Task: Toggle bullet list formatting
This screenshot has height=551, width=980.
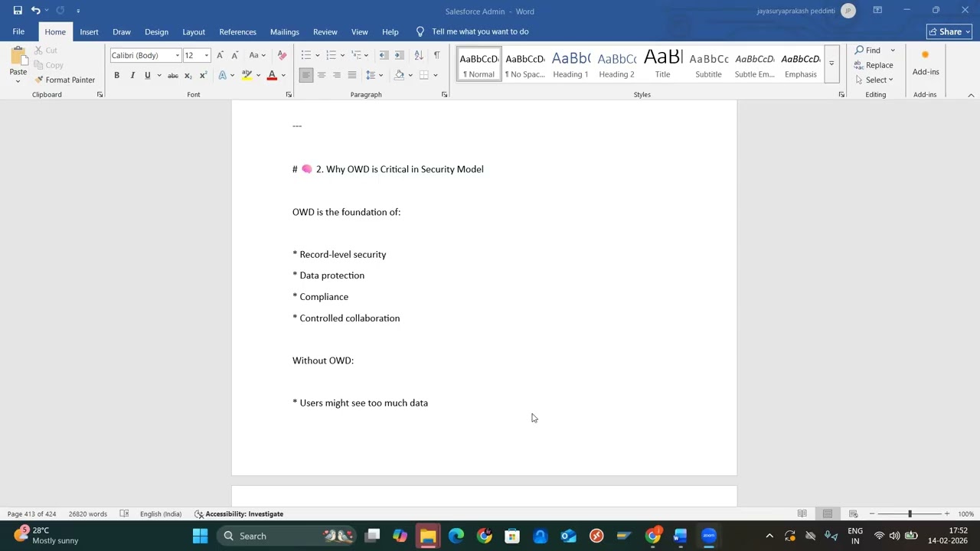Action: (305, 55)
